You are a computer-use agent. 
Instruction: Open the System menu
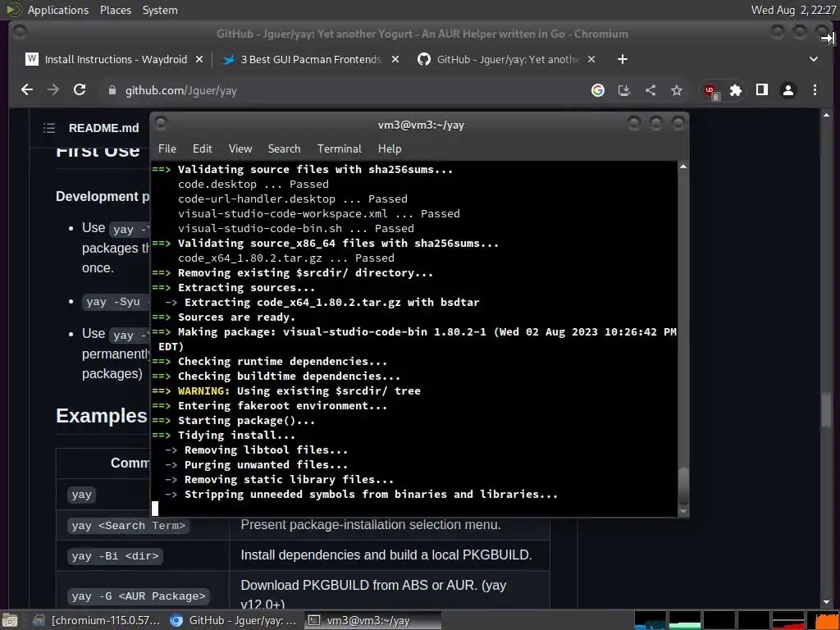[x=160, y=10]
